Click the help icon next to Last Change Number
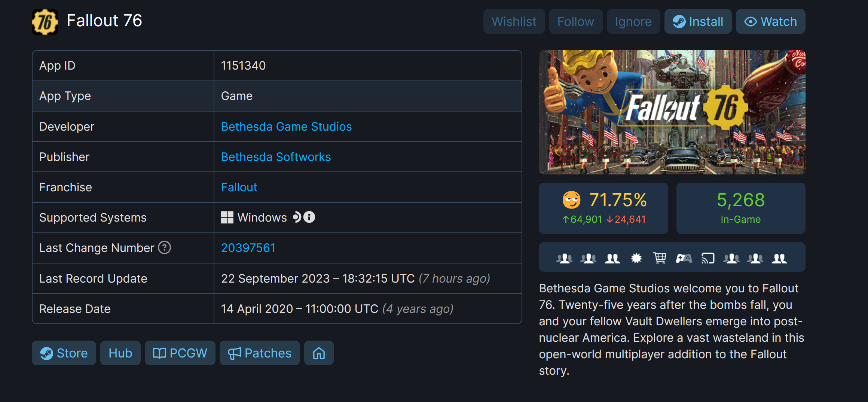The height and width of the screenshot is (402, 868). pos(165,247)
